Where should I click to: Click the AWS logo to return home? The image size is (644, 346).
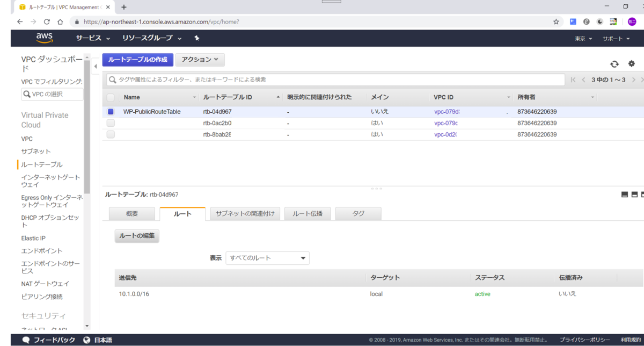(x=45, y=38)
